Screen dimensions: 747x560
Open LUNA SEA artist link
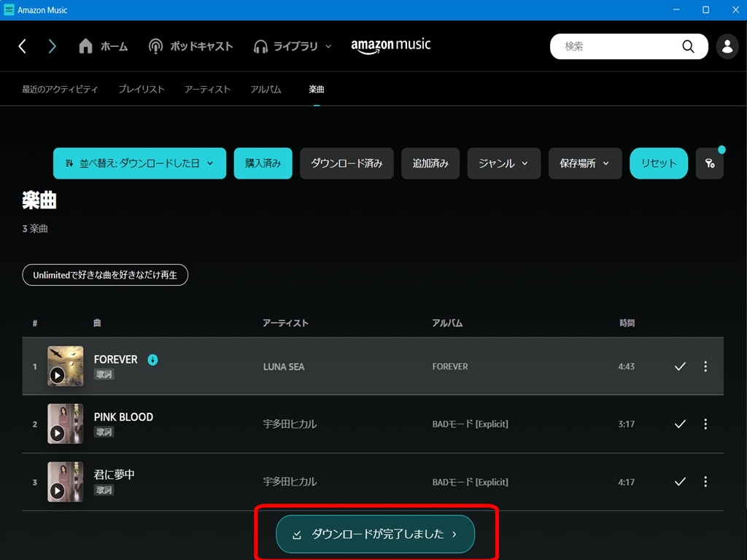pyautogui.click(x=284, y=367)
